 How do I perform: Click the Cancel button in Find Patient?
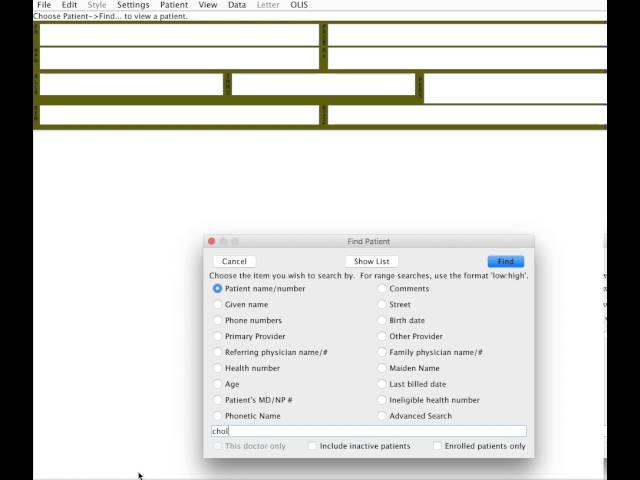(234, 261)
